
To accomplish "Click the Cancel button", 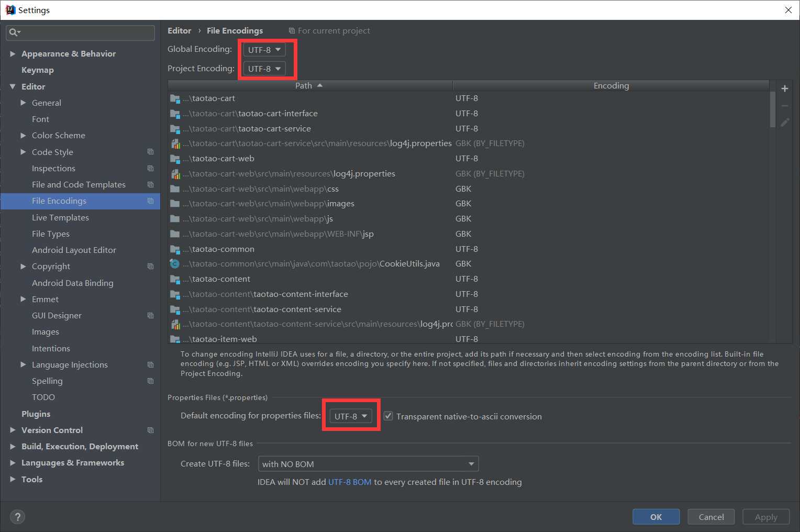I will (711, 517).
